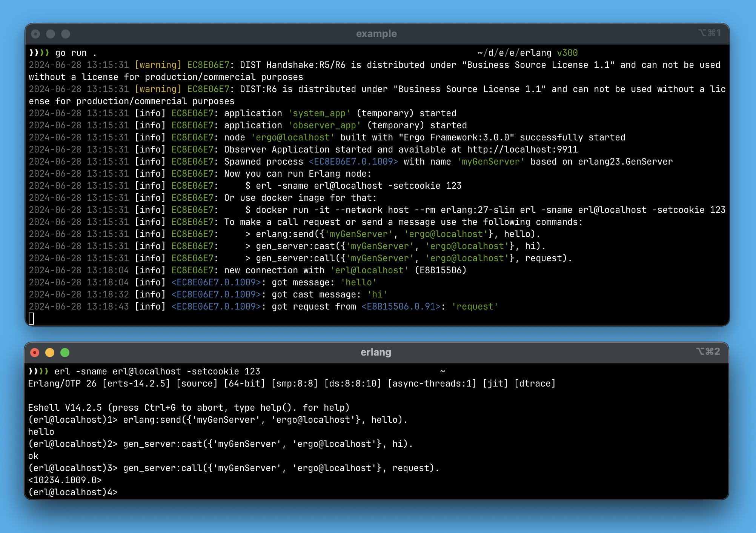Screen dimensions: 756x533
Task: Click the third gray button on example window
Action: (x=66, y=34)
